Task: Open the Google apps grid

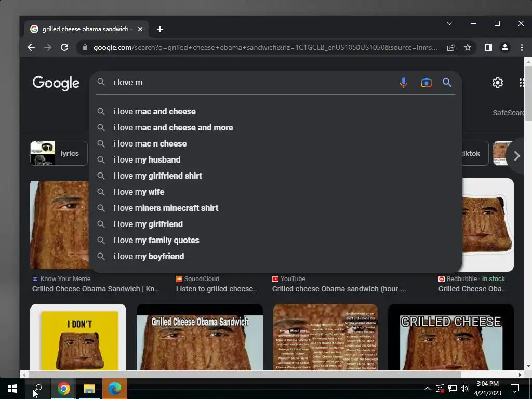Action: coord(522,83)
